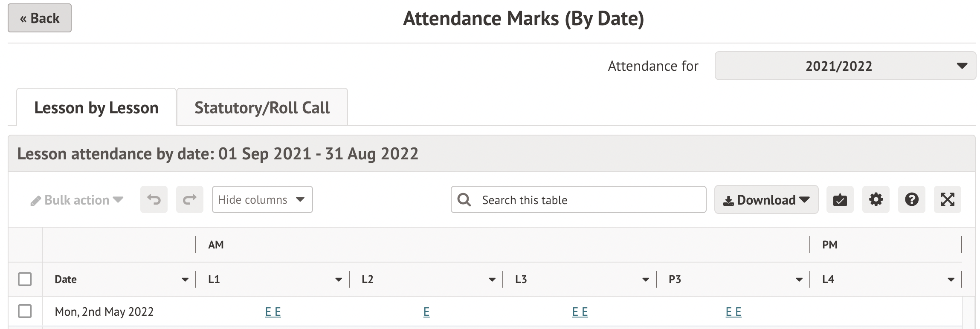The height and width of the screenshot is (329, 980).
Task: Open table settings gear icon
Action: click(x=876, y=199)
